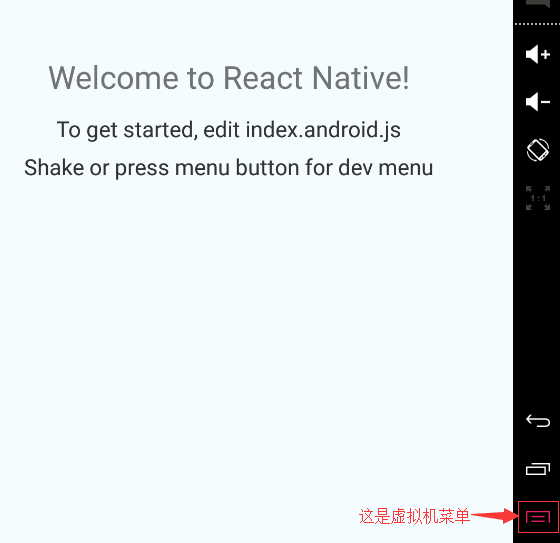560x543 pixels.
Task: Click the index.android.js filename text
Action: coord(323,130)
